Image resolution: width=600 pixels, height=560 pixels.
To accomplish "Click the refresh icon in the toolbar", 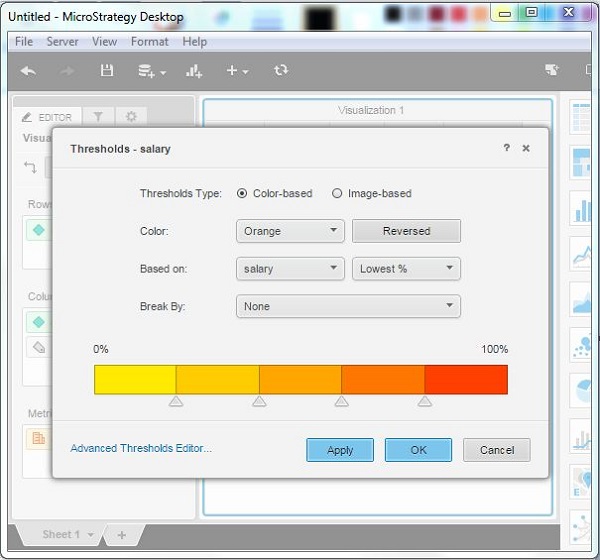I will pos(281,71).
